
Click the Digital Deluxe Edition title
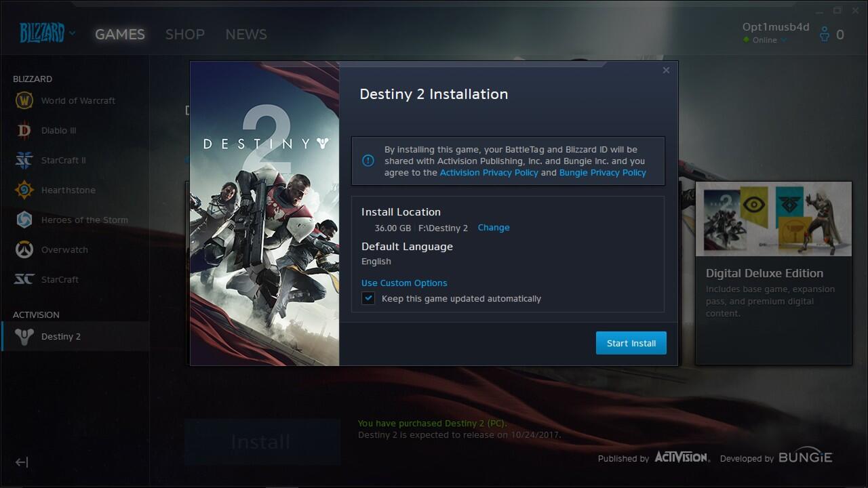coord(764,273)
